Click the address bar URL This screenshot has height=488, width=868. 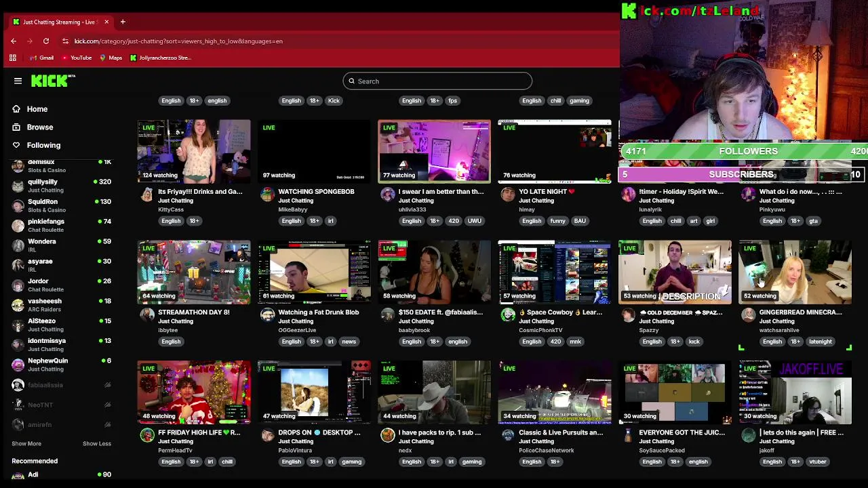pos(178,41)
